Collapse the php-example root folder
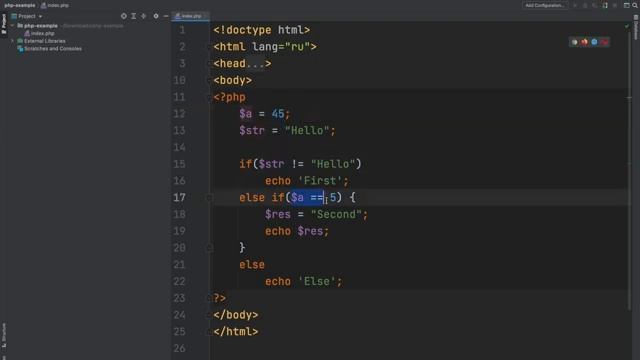This screenshot has height=360, width=640. (x=12, y=26)
